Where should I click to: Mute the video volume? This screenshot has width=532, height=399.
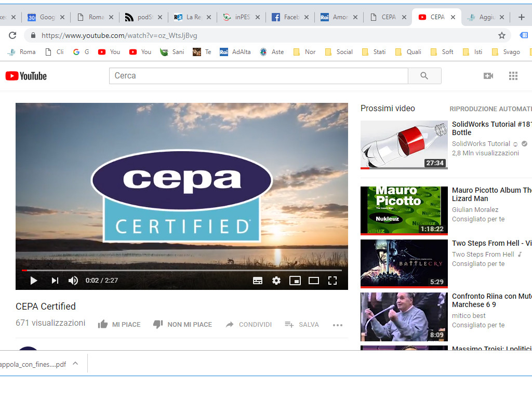(x=73, y=281)
